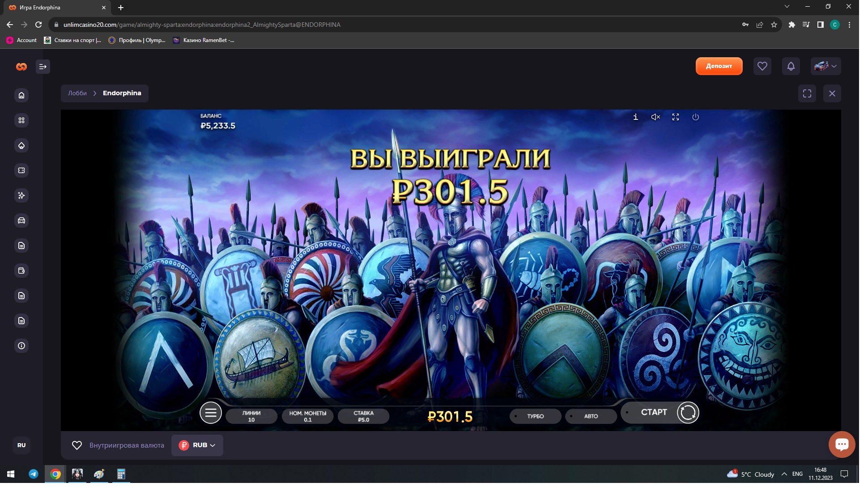
Task: Open the game's hamburger menu
Action: click(x=211, y=413)
